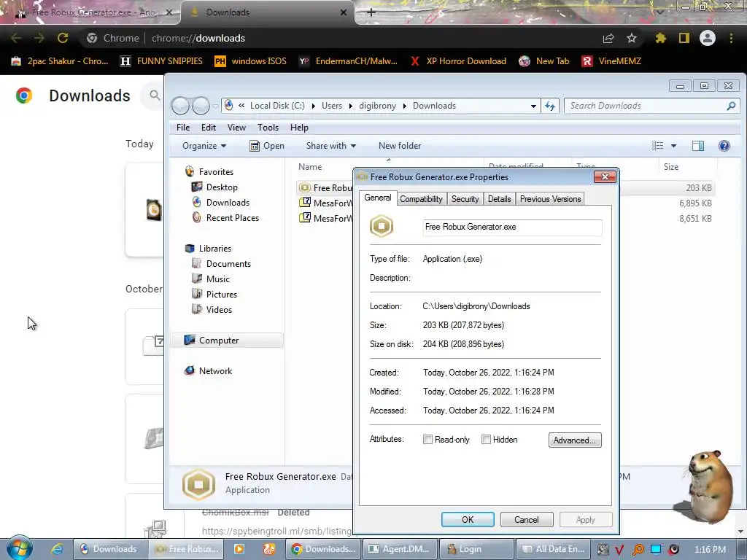Click New folder in Explorer toolbar

400,146
